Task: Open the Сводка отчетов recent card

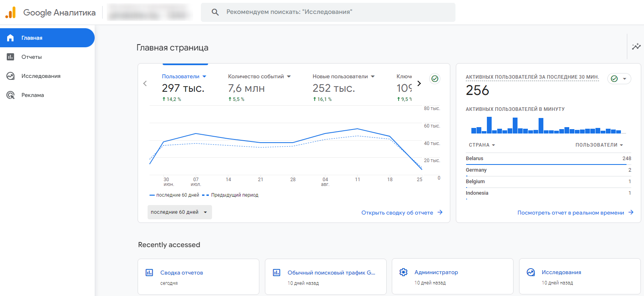Action: coord(198,277)
